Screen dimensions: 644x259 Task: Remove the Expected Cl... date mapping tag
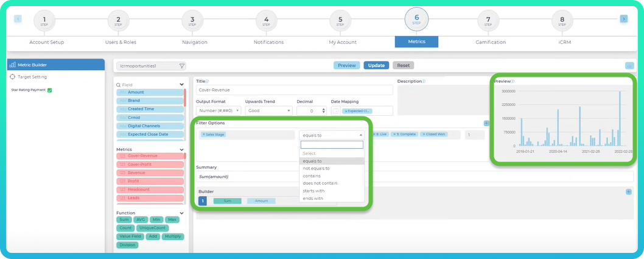346,111
